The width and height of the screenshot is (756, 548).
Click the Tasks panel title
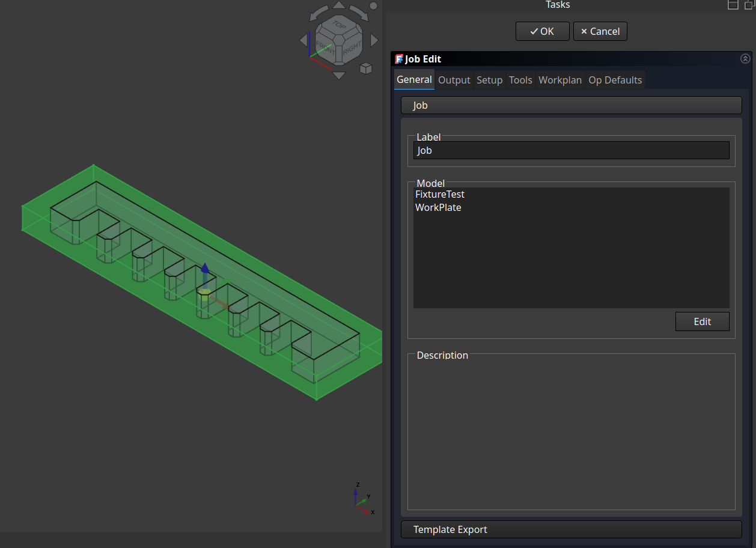pos(558,5)
